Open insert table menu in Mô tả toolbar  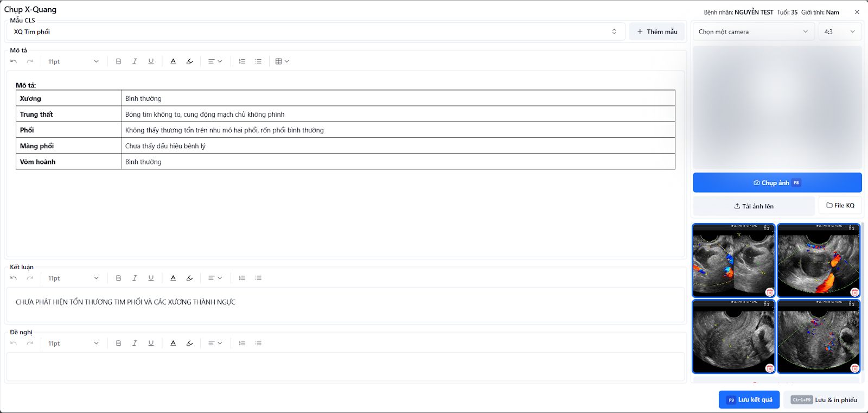(282, 61)
